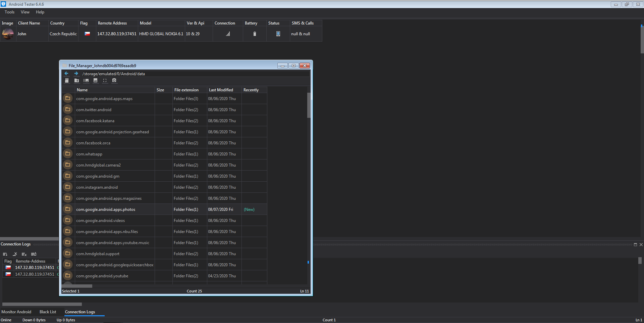Open SD card storage icon in file manager

tap(67, 81)
